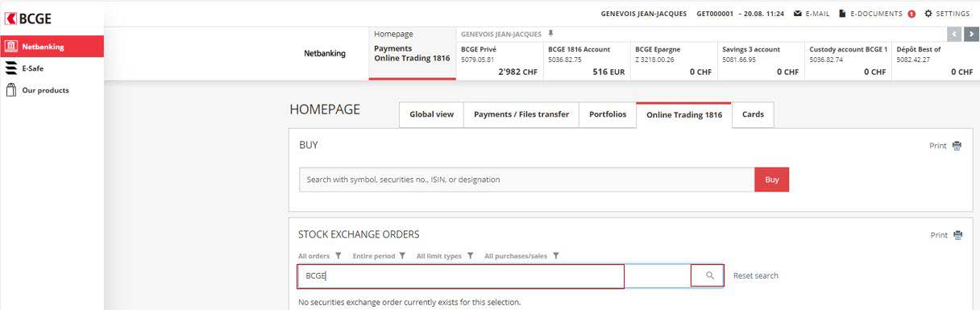
Task: Open Our products in the sidebar
Action: (x=52, y=90)
